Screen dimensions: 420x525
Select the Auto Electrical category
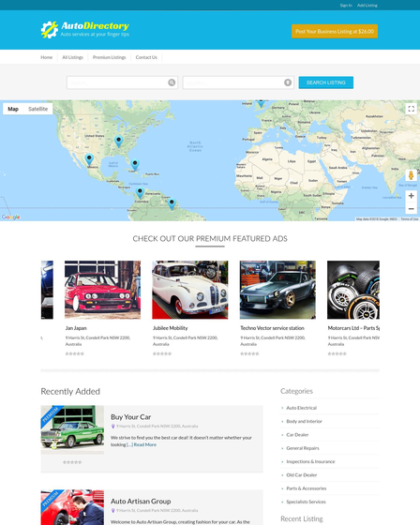click(x=302, y=408)
